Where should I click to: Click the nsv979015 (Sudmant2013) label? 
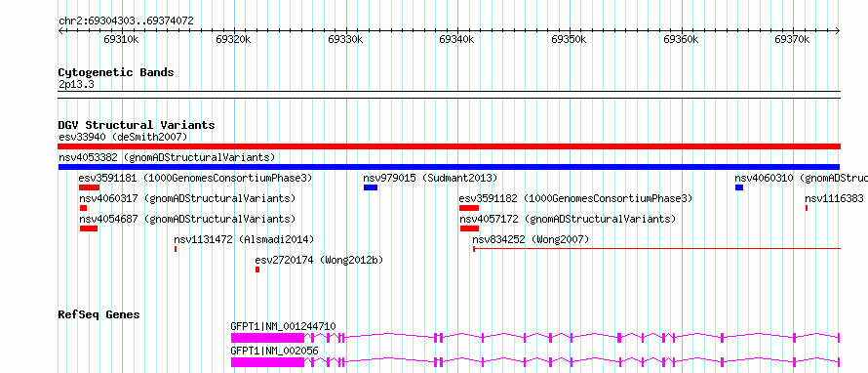point(430,178)
